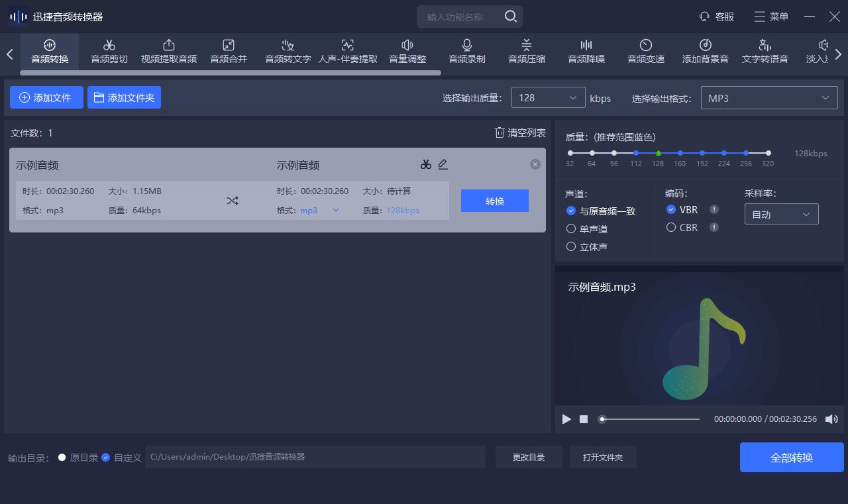Click the 添加文件 button
The image size is (848, 504).
tap(46, 97)
